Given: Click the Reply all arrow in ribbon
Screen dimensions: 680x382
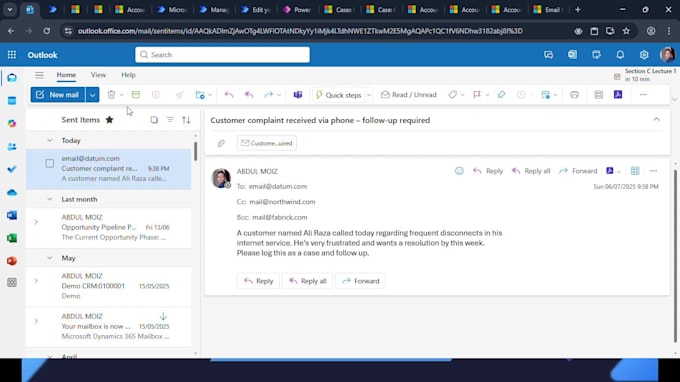Looking at the screenshot, I should coord(248,95).
